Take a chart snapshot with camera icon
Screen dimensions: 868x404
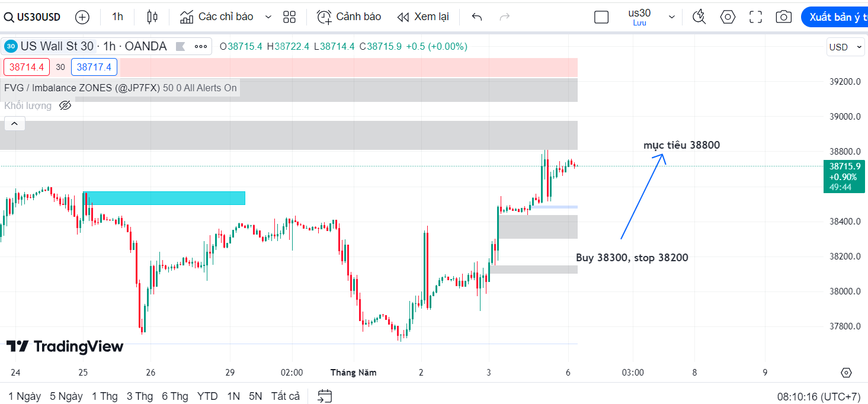coord(783,17)
